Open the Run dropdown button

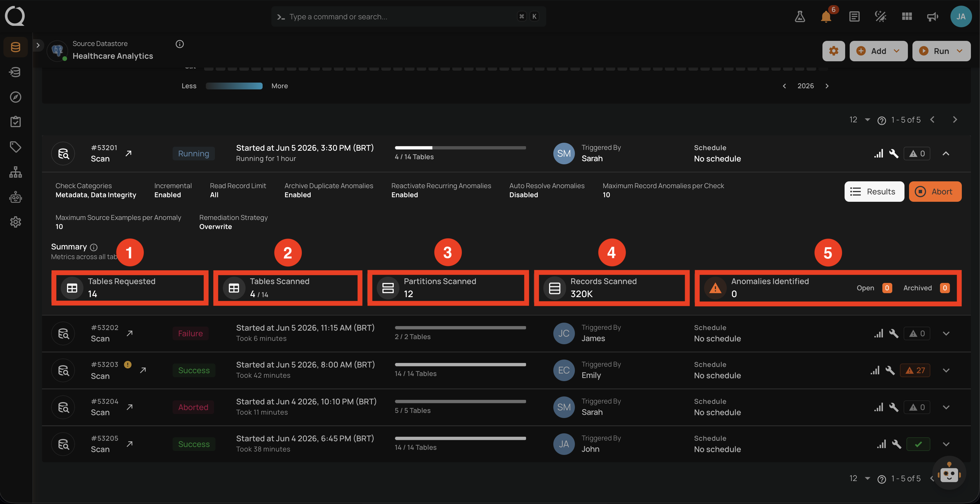coord(941,51)
